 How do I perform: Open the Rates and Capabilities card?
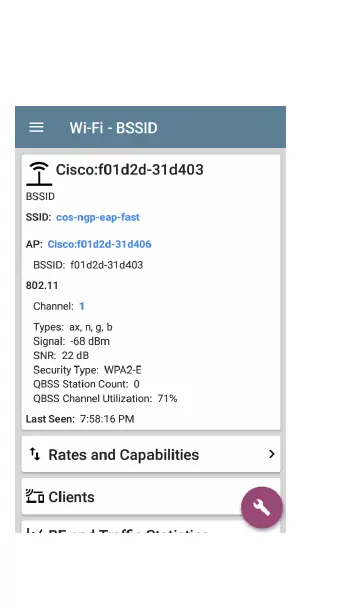click(x=151, y=454)
